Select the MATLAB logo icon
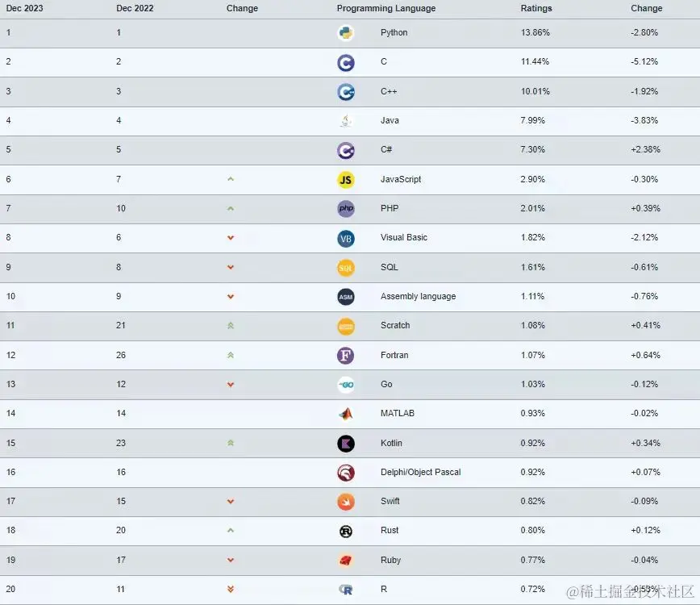The image size is (700, 605). 345,414
